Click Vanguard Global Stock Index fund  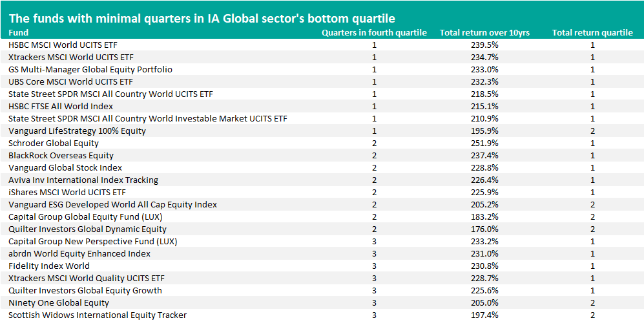(65, 167)
